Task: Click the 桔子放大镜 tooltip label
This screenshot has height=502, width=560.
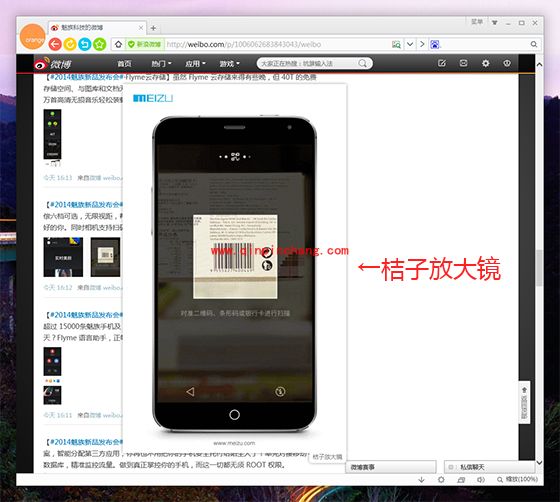Action: click(x=327, y=457)
